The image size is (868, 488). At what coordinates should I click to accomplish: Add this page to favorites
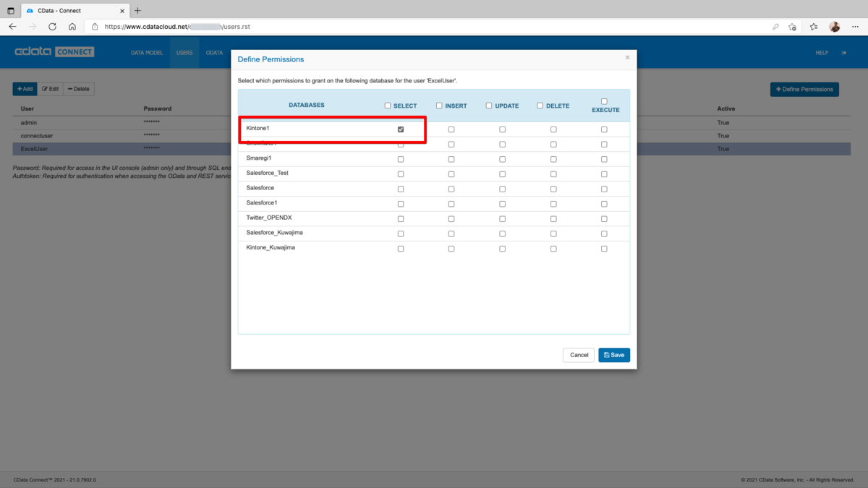tap(792, 27)
